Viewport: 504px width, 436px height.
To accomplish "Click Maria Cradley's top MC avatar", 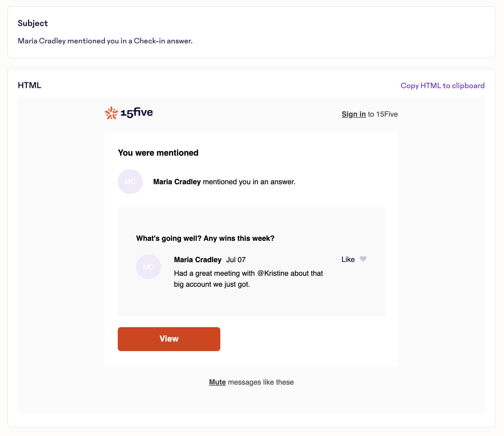I will [x=130, y=182].
